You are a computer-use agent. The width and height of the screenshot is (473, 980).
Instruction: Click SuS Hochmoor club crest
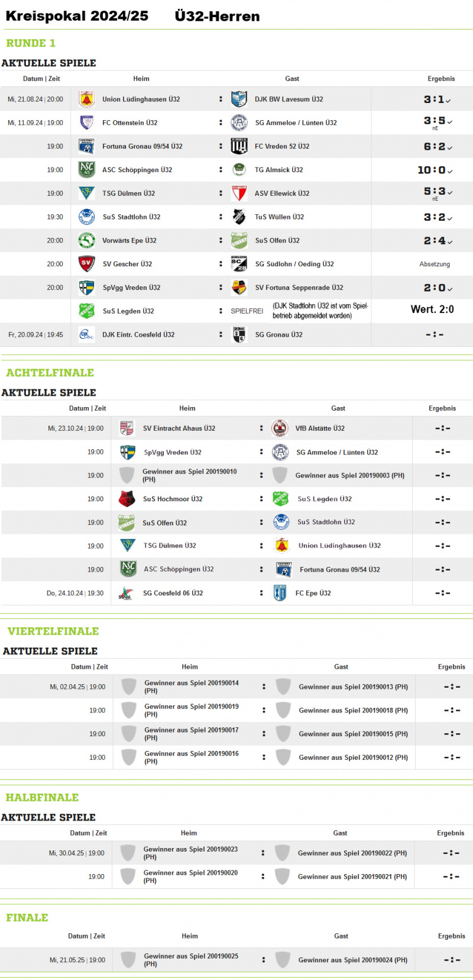coord(127,499)
